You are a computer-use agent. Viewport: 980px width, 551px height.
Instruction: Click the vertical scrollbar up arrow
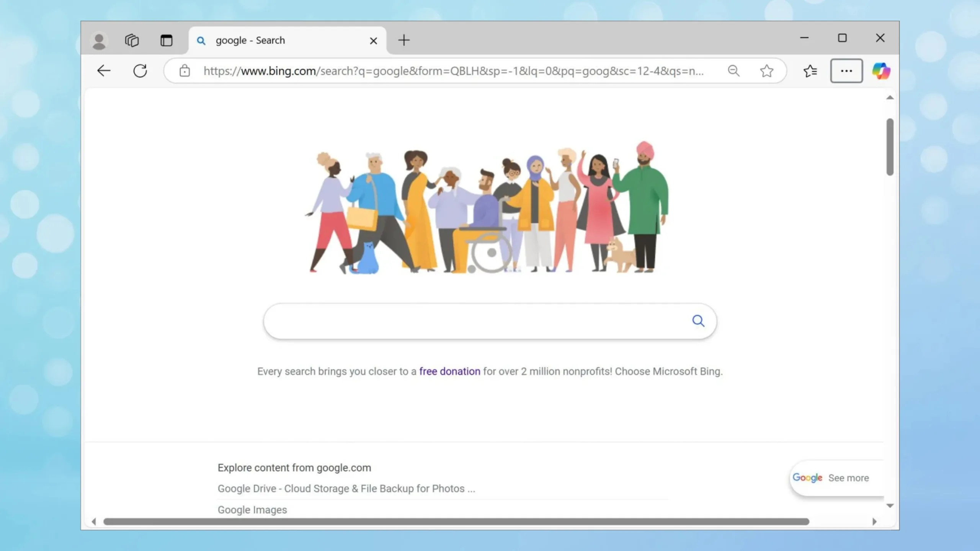890,98
